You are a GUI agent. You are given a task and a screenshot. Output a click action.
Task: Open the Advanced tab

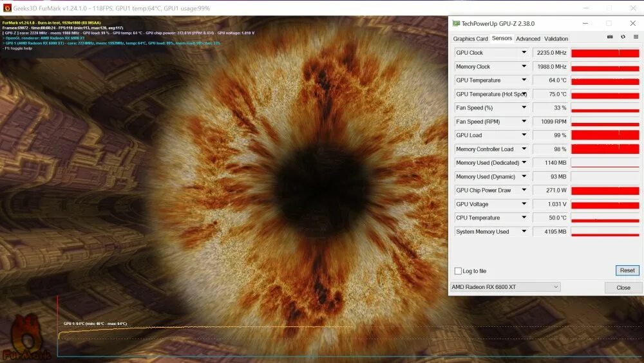tap(528, 39)
